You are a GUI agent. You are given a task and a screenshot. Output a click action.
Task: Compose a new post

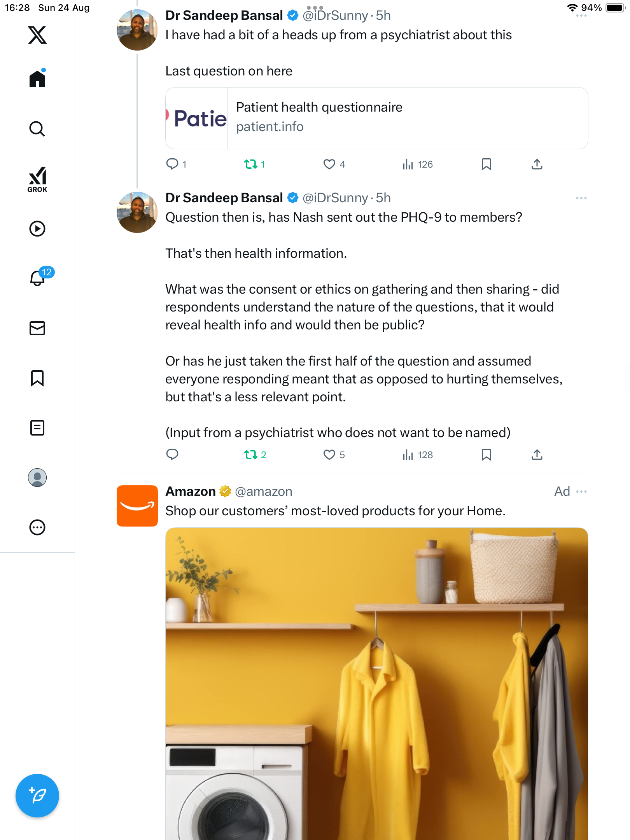37,796
